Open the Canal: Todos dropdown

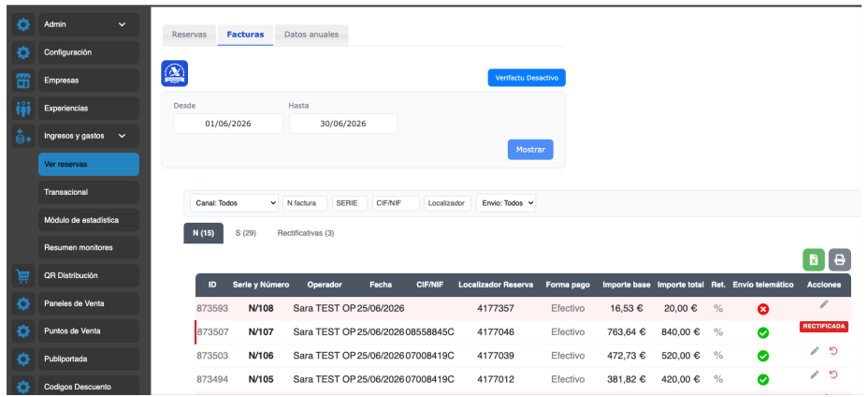tap(234, 203)
